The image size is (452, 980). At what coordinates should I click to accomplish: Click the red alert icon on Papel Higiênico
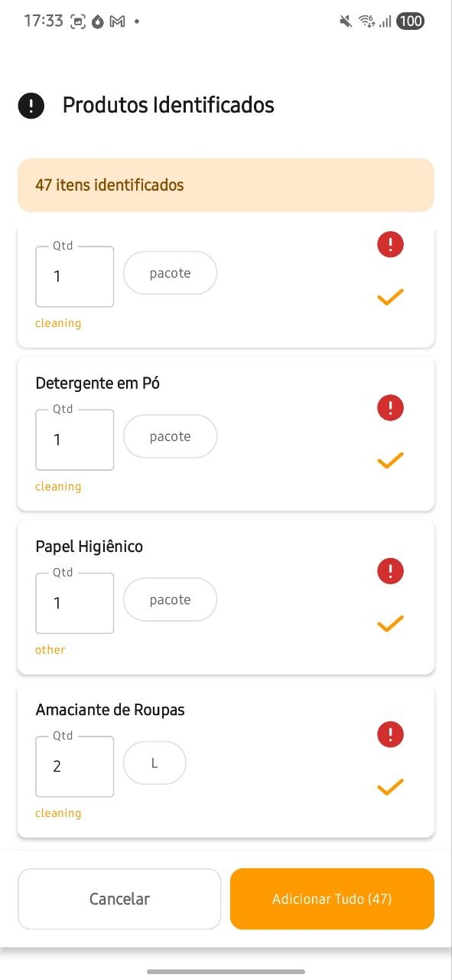390,571
